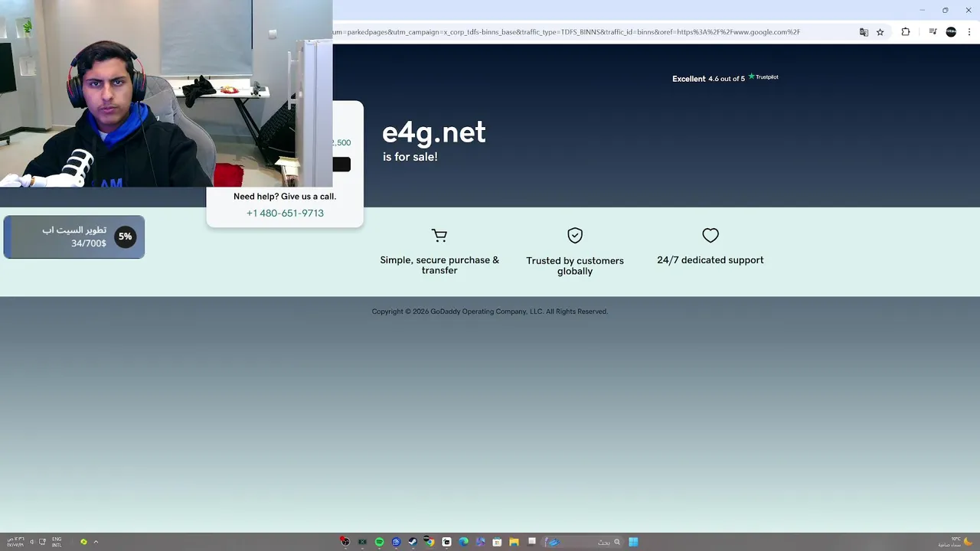980x551 pixels.
Task: Click the e4g.net domain heading
Action: pos(433,132)
